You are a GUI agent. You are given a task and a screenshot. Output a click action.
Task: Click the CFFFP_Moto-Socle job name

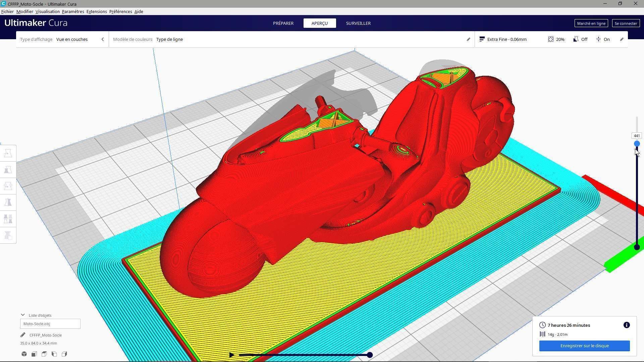coord(46,335)
